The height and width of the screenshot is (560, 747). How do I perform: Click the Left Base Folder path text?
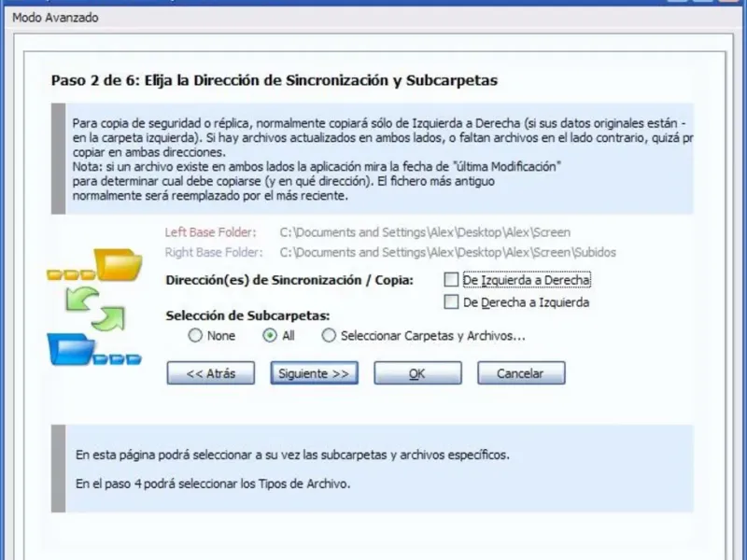[425, 232]
